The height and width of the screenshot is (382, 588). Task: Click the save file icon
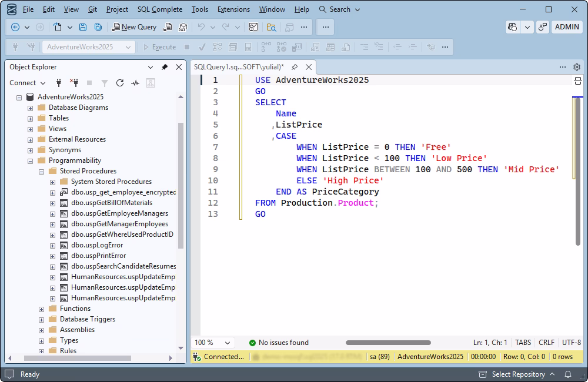[x=83, y=27]
